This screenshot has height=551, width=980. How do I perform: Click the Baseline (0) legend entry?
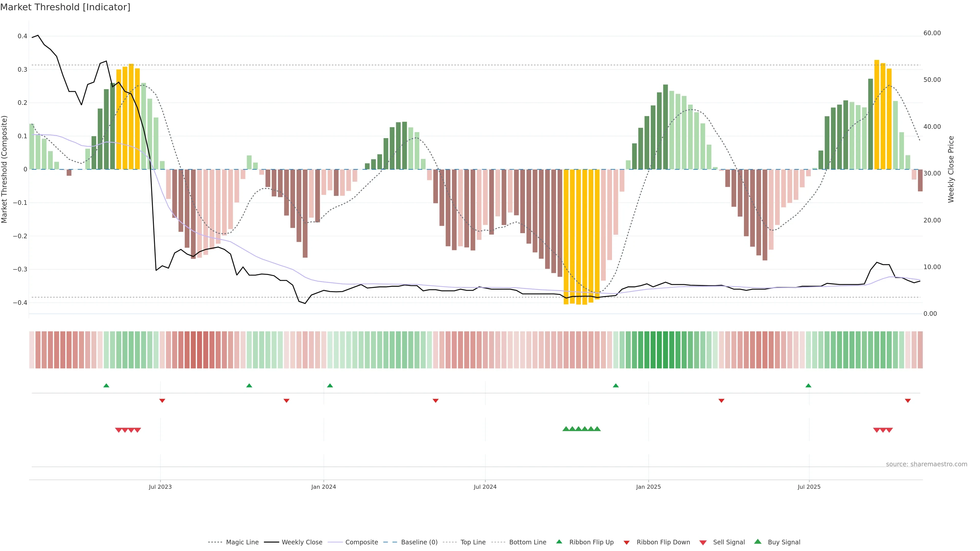coord(419,542)
